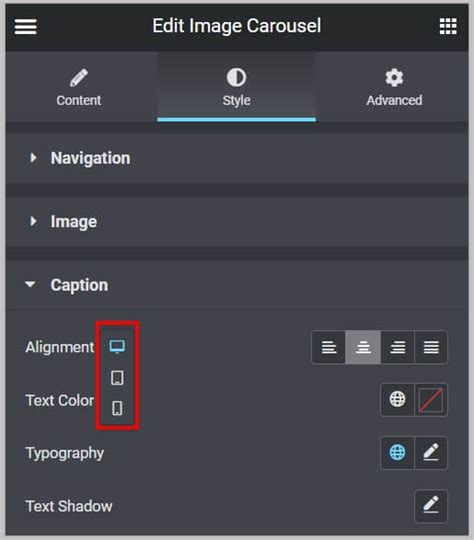The width and height of the screenshot is (474, 540).
Task: Open the widgets grid panel
Action: 448,27
